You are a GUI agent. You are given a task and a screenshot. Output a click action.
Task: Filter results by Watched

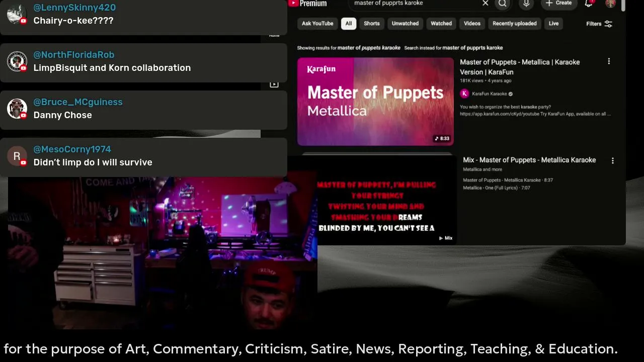click(x=441, y=24)
